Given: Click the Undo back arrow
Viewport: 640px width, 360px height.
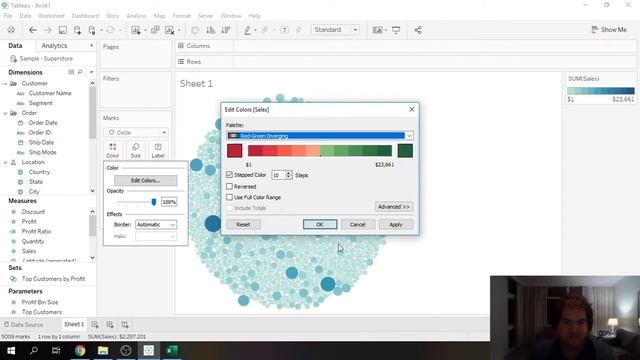Looking at the screenshot, I should pos(33,30).
